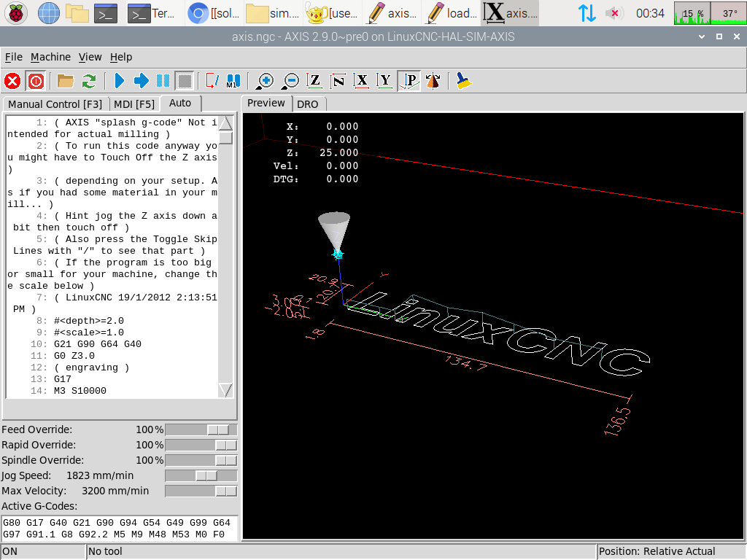Switch to MDI [F5] tab
This screenshot has height=560, width=747.
[x=134, y=104]
